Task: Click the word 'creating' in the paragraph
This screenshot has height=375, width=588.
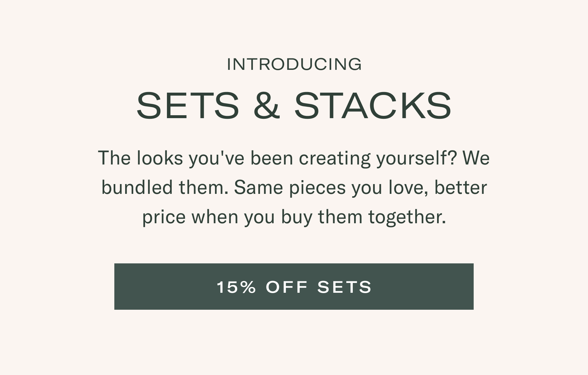Action: click(x=335, y=158)
